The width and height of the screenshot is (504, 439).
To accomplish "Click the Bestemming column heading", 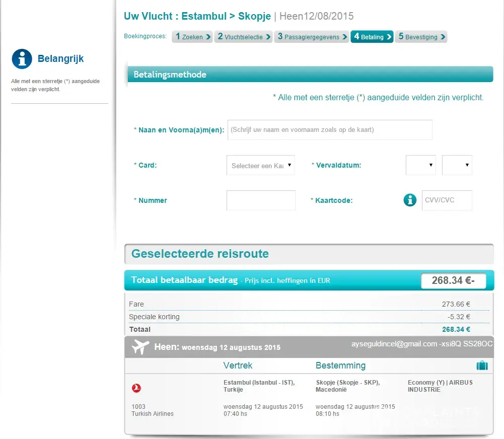I will (340, 365).
